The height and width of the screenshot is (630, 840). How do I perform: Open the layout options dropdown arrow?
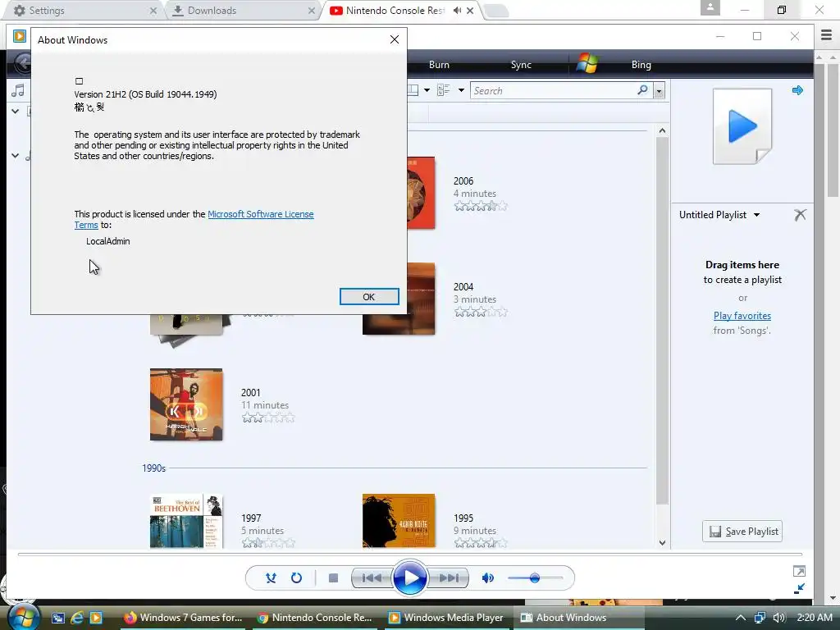[427, 90]
